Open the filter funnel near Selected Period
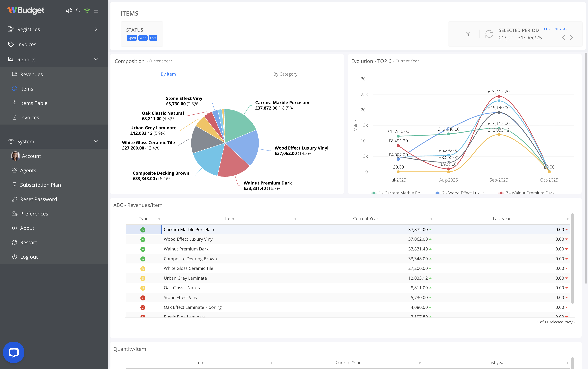The image size is (588, 369). tap(468, 34)
